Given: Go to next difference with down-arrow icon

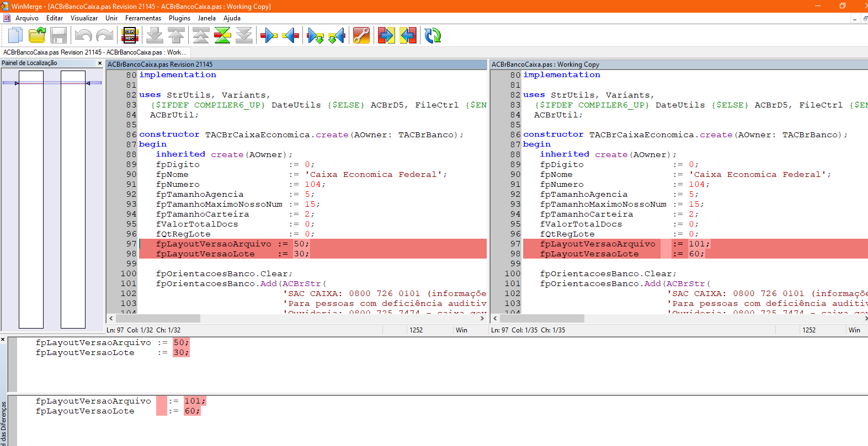Looking at the screenshot, I should point(155,36).
